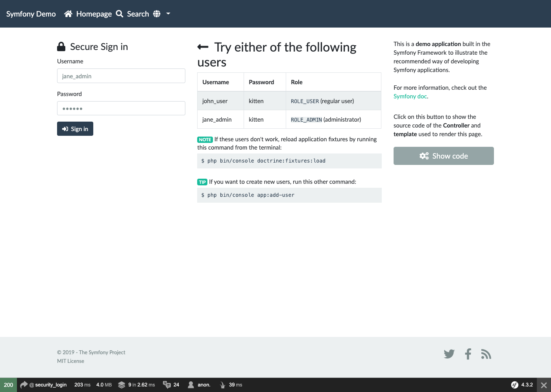Select the john_user table cell
551x392 pixels.
(220, 101)
